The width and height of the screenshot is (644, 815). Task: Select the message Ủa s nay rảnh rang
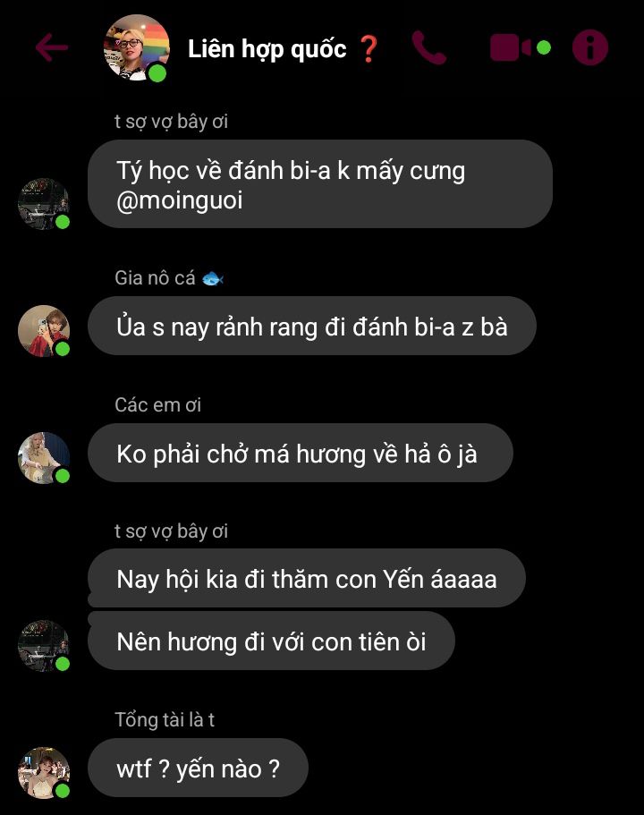(312, 326)
